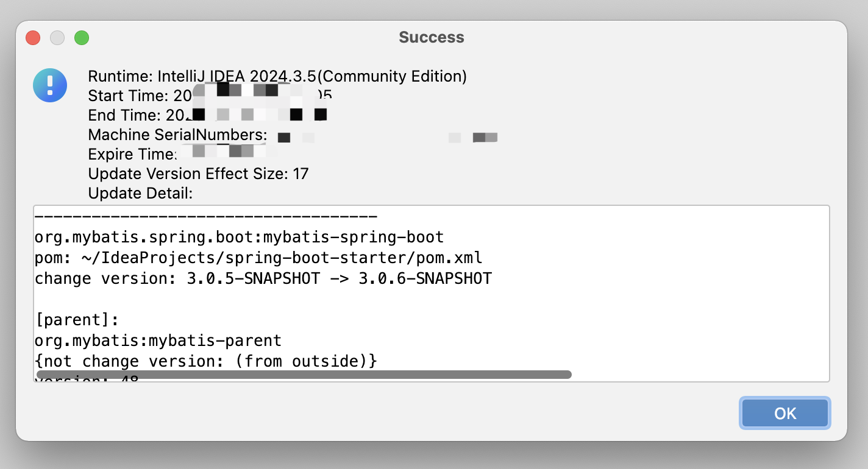The image size is (868, 469).
Task: Click the pom.xml path line
Action: 258,258
